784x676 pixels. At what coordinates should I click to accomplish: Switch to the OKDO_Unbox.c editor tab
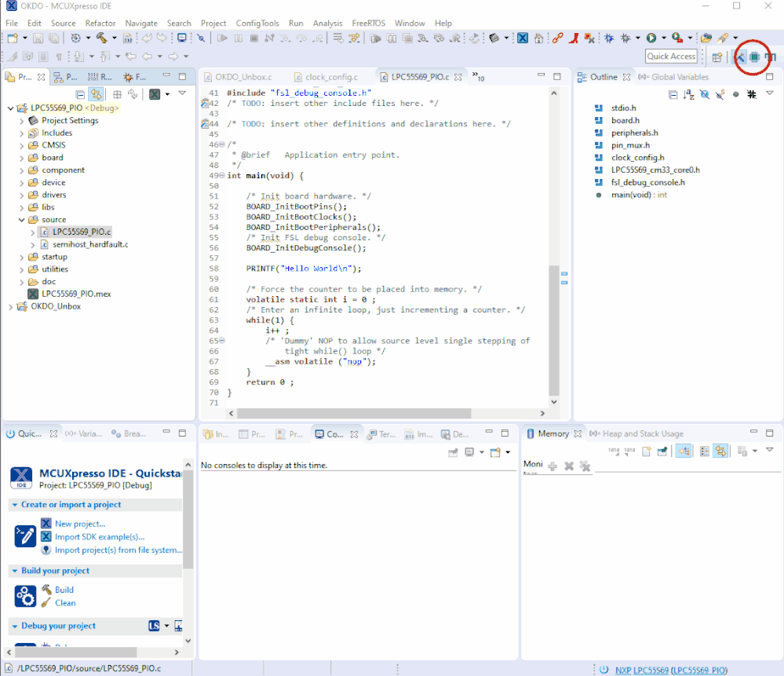pyautogui.click(x=238, y=77)
